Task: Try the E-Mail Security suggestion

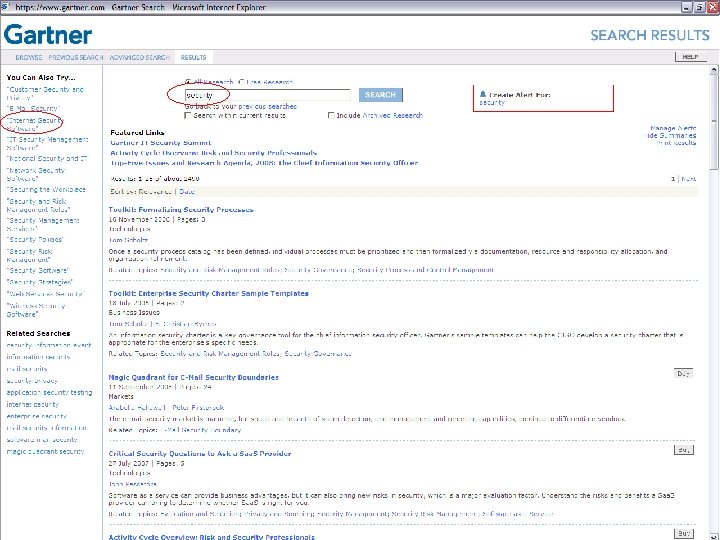Action: (33, 108)
